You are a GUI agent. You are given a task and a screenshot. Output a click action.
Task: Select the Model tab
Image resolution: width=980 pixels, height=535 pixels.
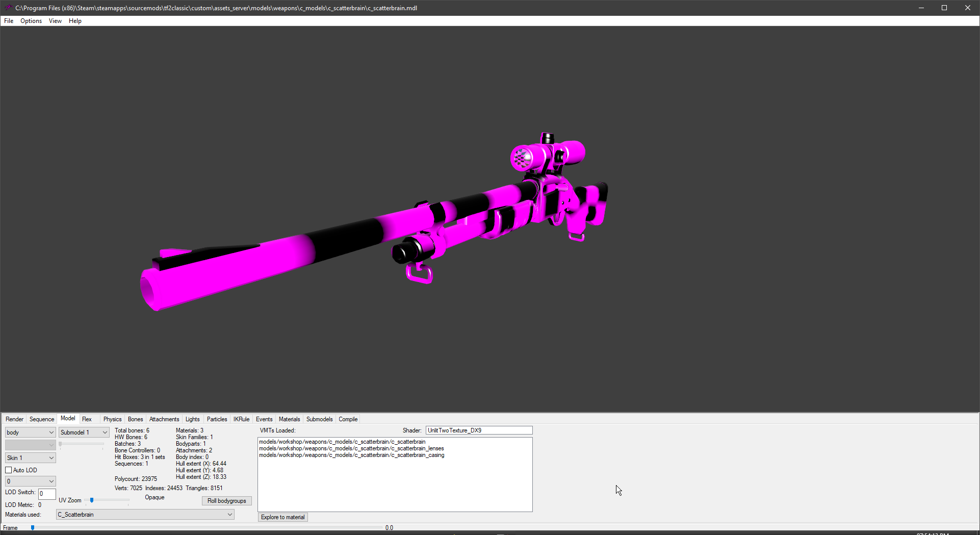(68, 418)
